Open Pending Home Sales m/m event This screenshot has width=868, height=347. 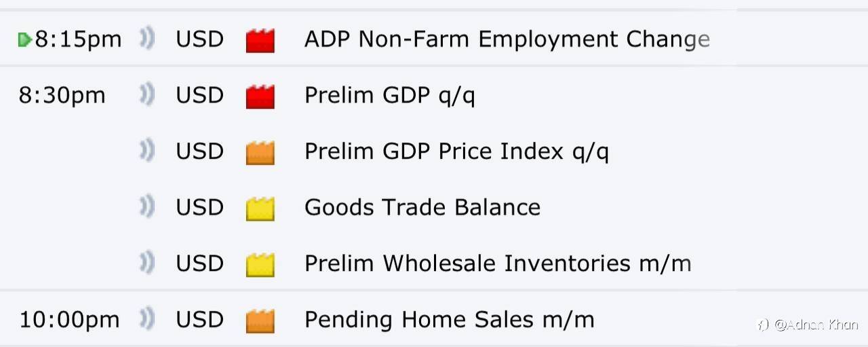tap(449, 319)
